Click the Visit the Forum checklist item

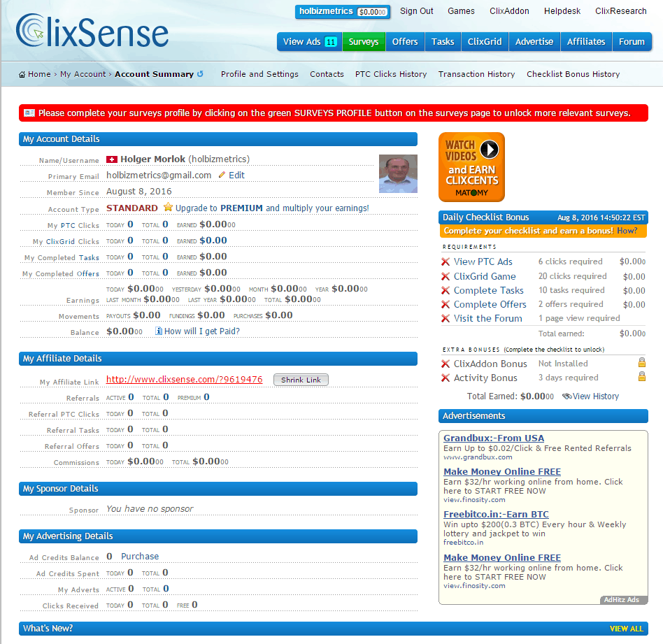tap(488, 318)
